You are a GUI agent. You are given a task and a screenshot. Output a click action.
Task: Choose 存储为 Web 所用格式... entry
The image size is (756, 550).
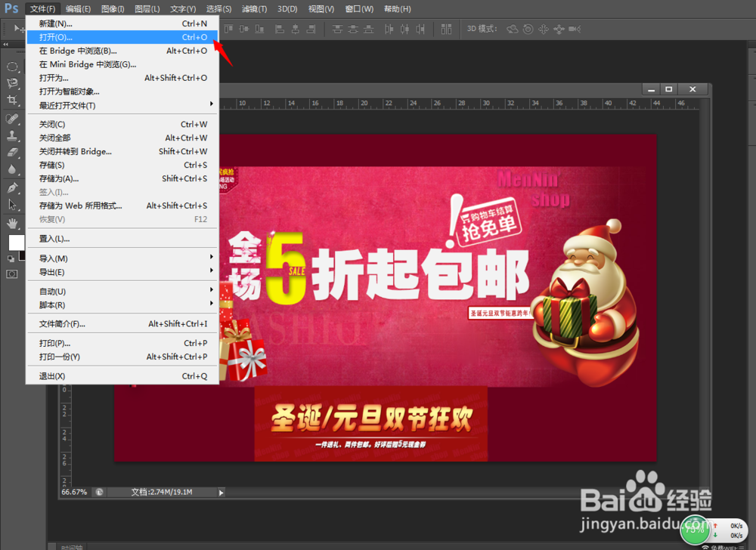point(122,205)
